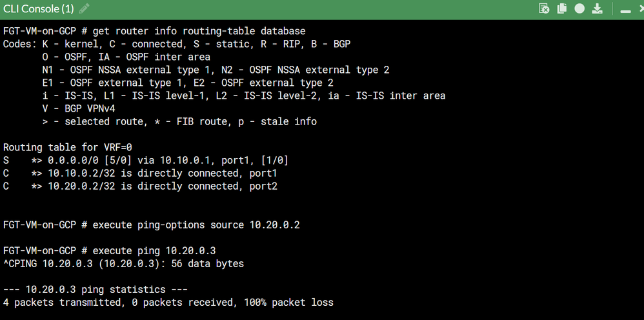Copy console contents to clipboard
The image size is (644, 320).
tap(562, 9)
